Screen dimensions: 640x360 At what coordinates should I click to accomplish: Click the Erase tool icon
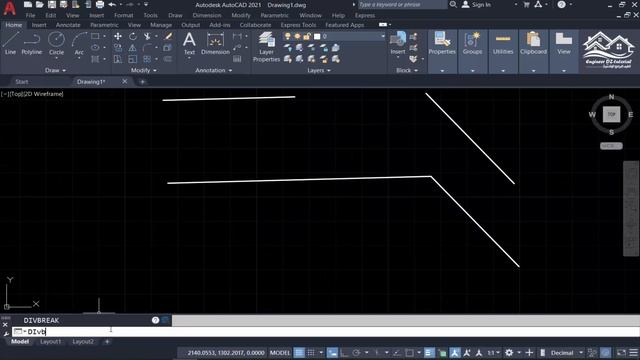168,36
